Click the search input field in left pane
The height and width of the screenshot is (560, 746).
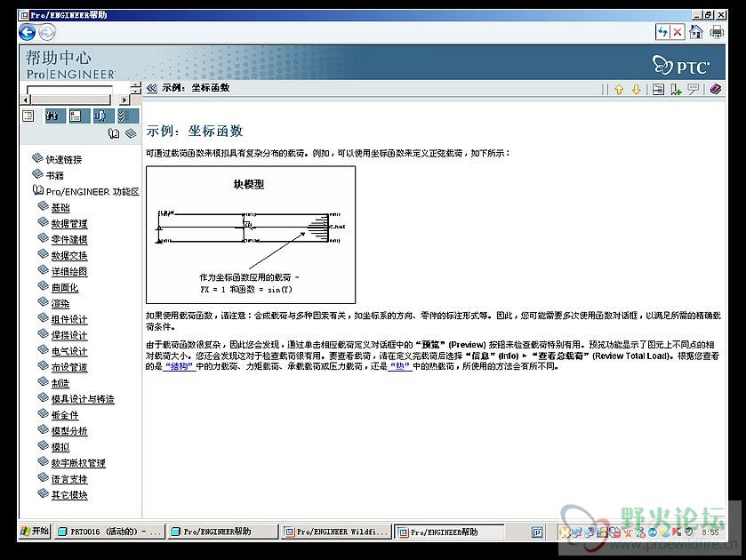(x=69, y=90)
